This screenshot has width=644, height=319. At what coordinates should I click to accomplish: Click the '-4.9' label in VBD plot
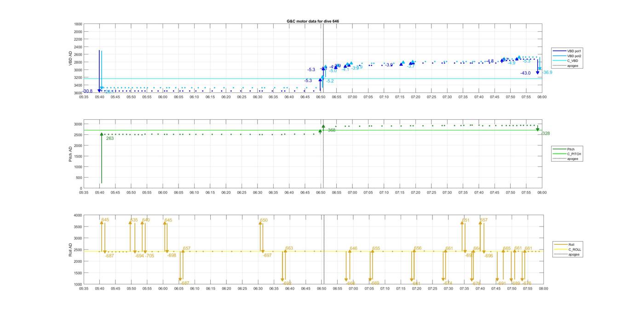[x=512, y=63]
